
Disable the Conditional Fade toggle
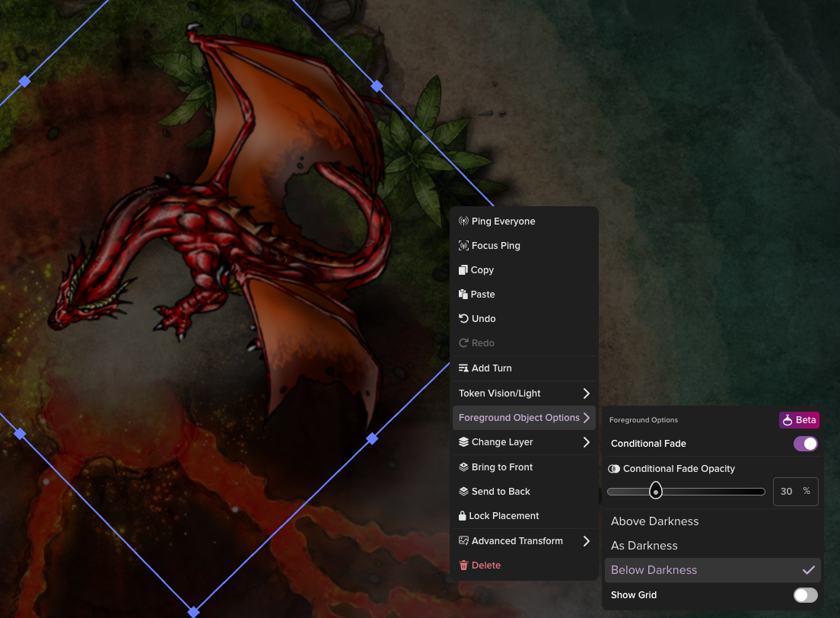pyautogui.click(x=805, y=443)
